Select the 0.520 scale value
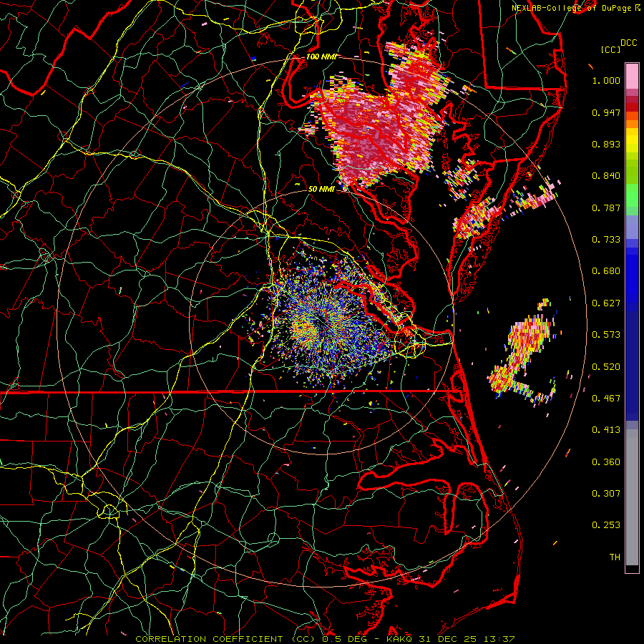644x644 pixels. click(606, 367)
